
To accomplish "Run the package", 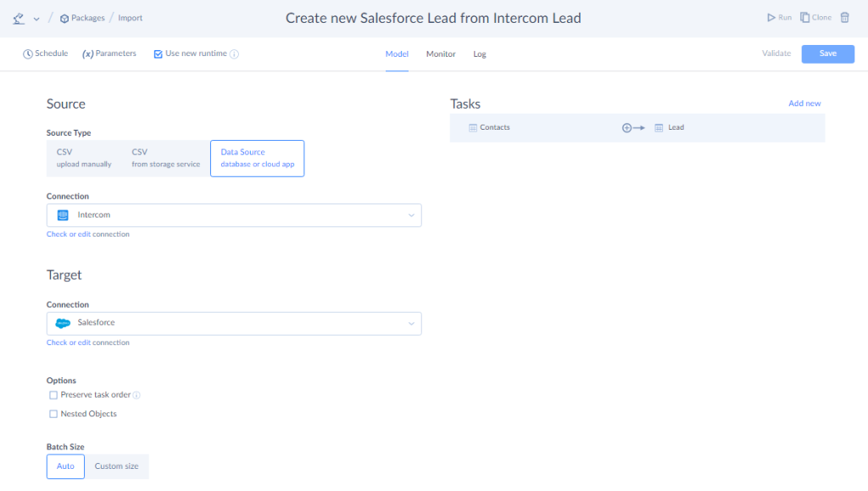I will pos(780,18).
